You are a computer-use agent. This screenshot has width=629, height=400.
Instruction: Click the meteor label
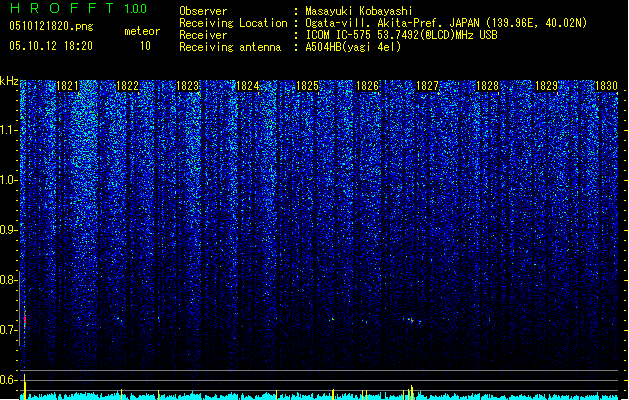point(142,31)
